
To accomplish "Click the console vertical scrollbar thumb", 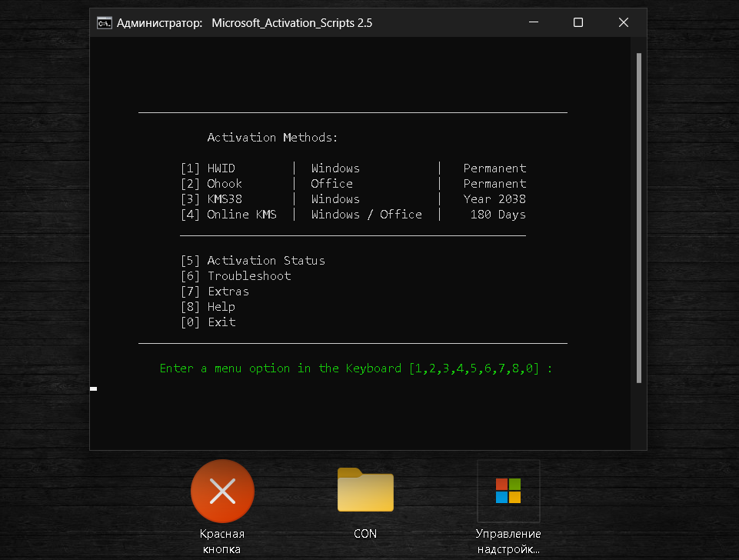I will click(639, 218).
